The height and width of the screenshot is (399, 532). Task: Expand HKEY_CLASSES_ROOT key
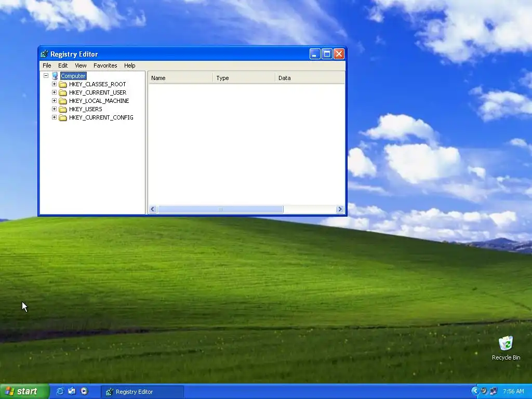click(54, 84)
